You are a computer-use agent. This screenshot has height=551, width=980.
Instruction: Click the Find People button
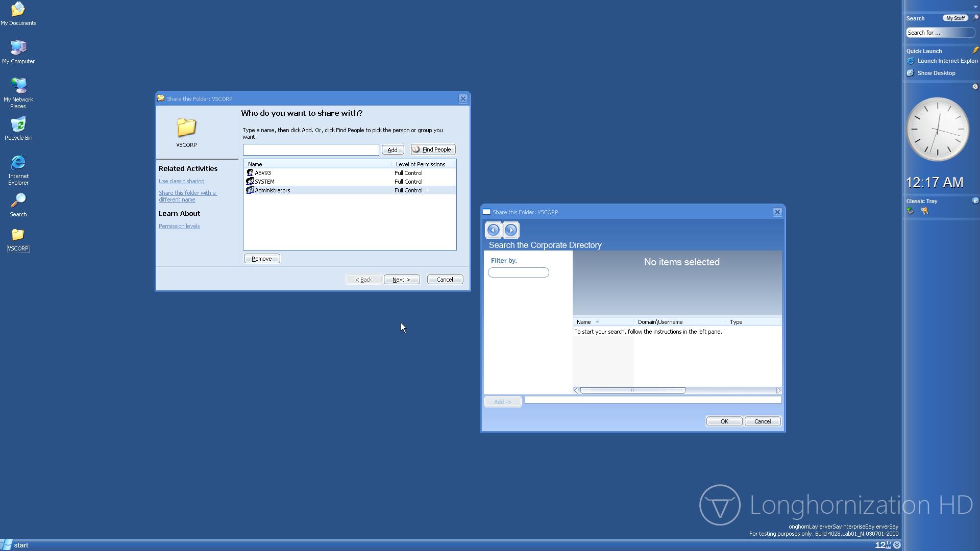click(x=433, y=149)
